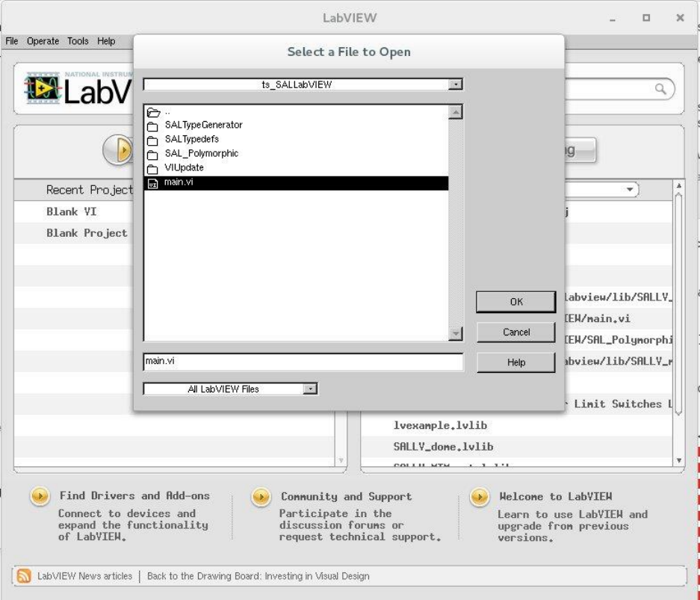Open the Operate menu
The width and height of the screenshot is (700, 600).
(43, 41)
